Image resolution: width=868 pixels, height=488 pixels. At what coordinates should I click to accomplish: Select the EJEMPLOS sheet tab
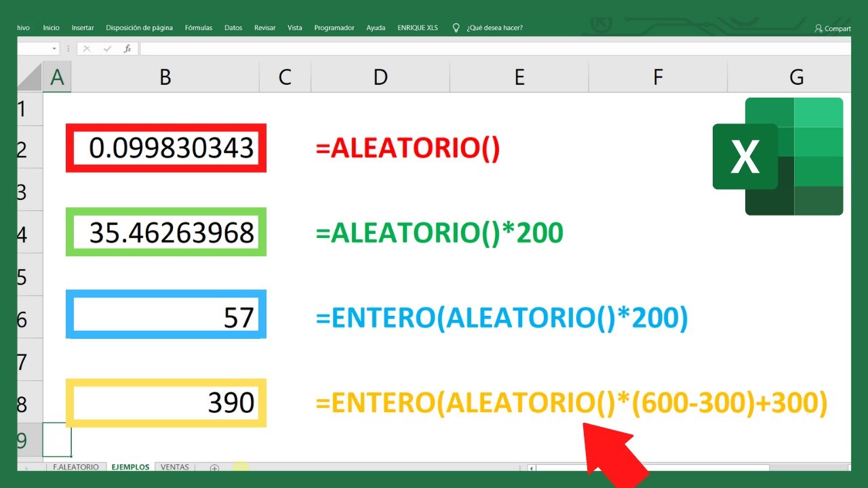(130, 468)
